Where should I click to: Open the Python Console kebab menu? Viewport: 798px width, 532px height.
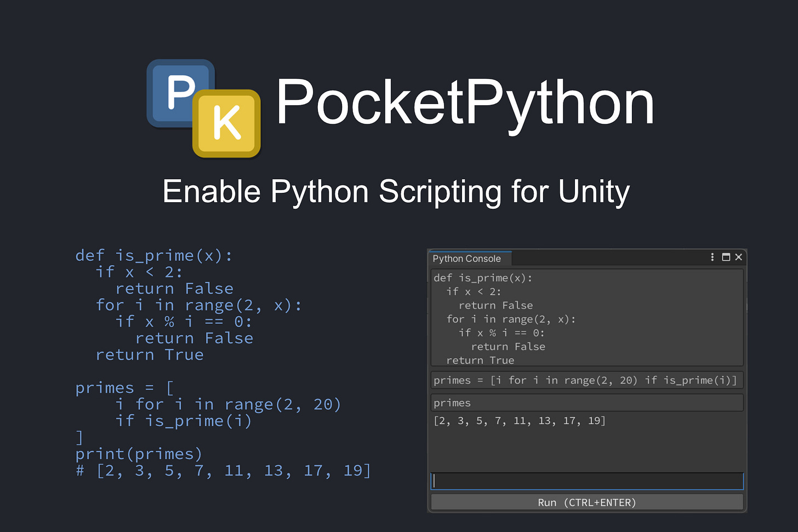(x=711, y=256)
